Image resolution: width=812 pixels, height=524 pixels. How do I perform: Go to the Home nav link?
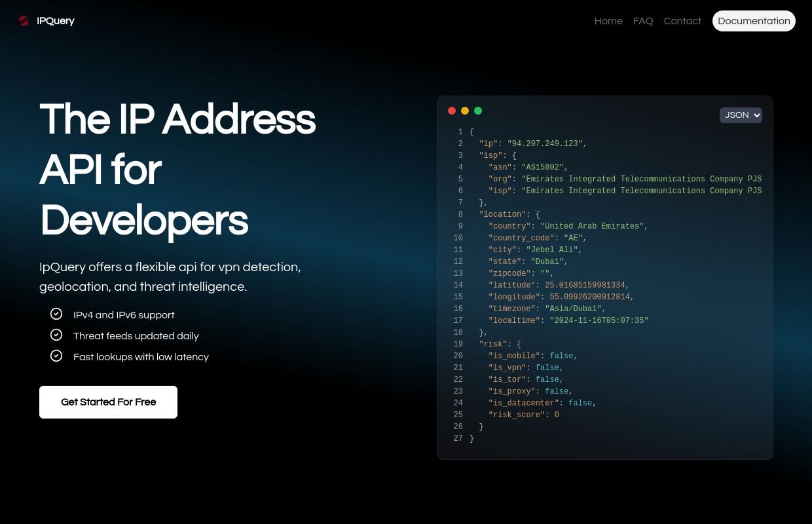click(608, 21)
